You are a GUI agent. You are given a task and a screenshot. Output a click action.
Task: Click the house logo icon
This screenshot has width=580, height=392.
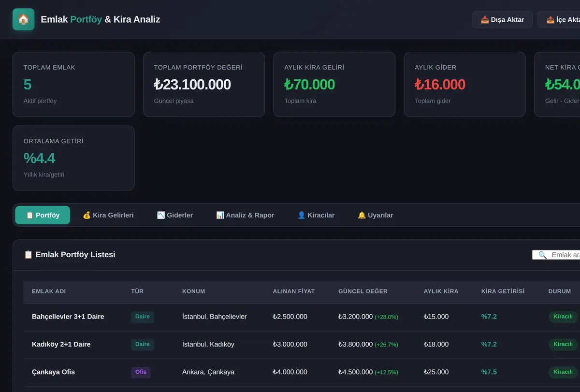[23, 19]
